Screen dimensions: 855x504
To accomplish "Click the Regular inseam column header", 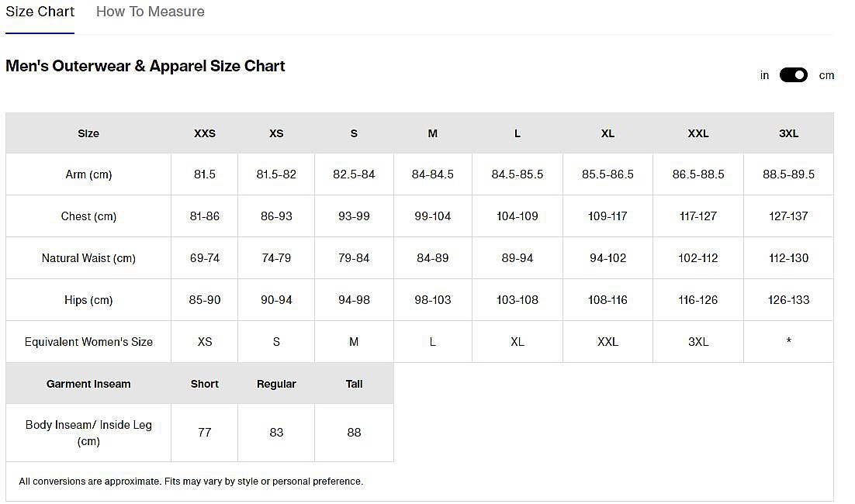I will [x=276, y=384].
